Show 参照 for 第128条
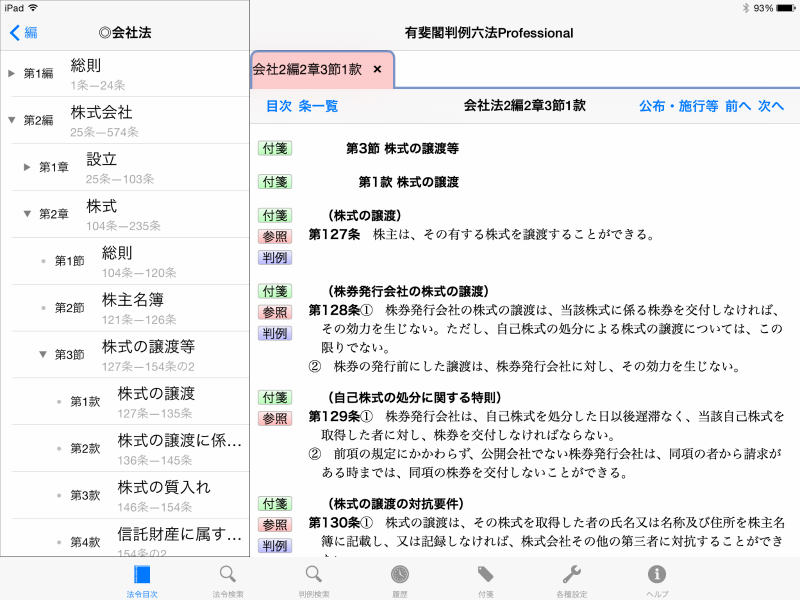Image resolution: width=800 pixels, height=600 pixels. click(275, 312)
